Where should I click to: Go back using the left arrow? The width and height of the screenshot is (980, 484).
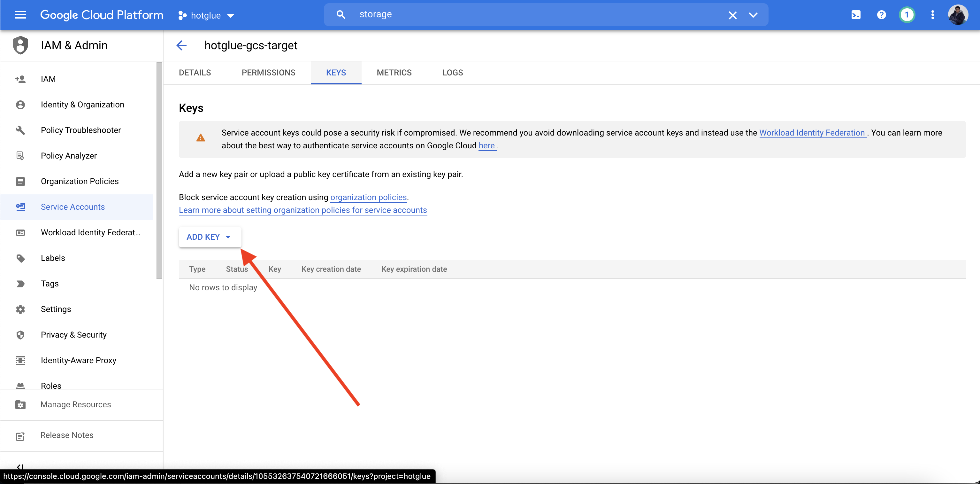coord(181,45)
